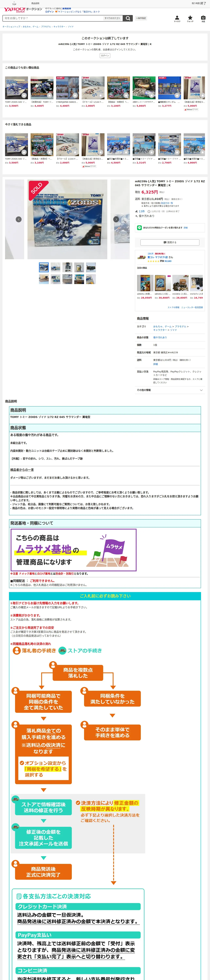
Task: Click the ログイン link in the header
Action: (50, 11)
